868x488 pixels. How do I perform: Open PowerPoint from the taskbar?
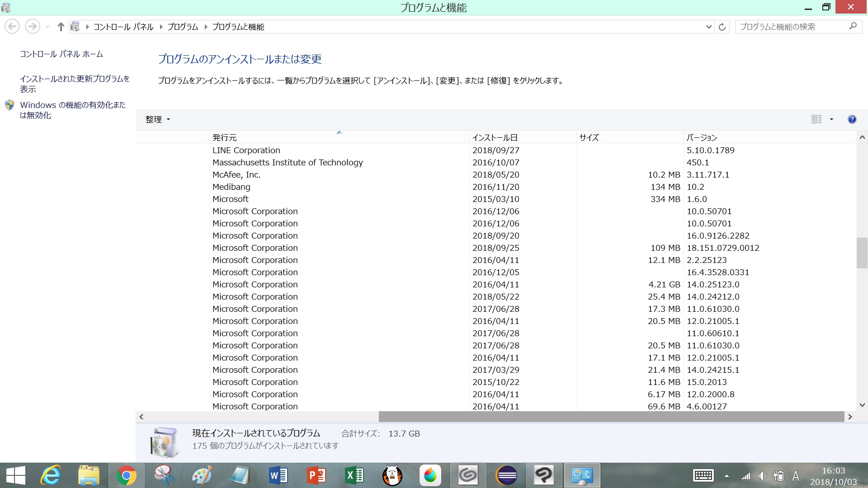tap(316, 475)
